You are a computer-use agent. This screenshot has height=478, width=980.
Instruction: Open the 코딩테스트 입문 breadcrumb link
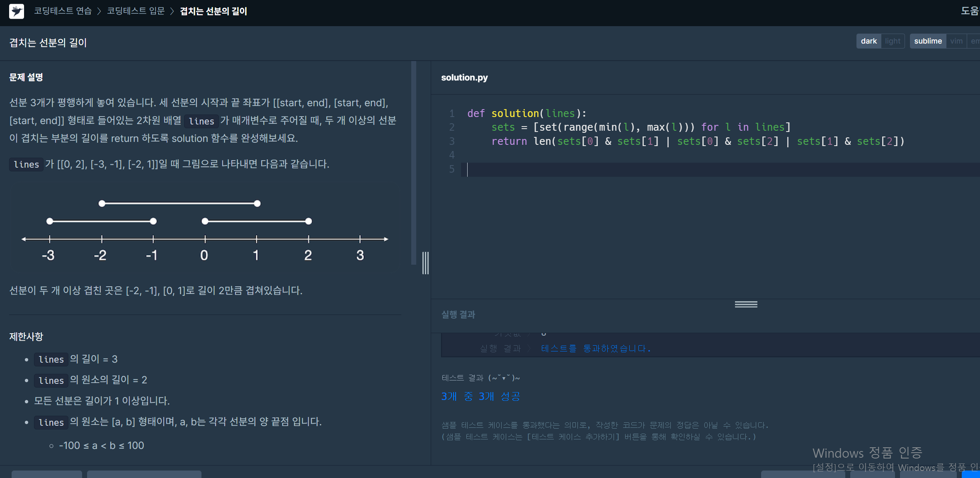pos(136,11)
